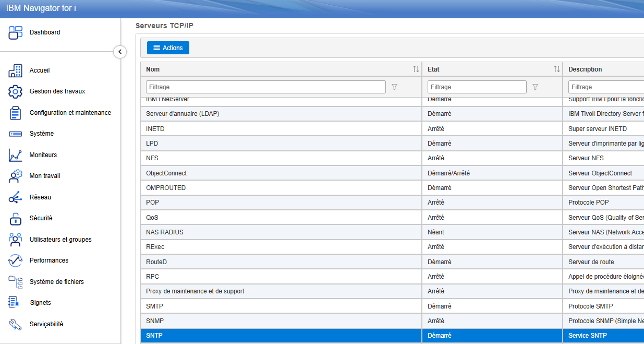Image resolution: width=644 pixels, height=344 pixels.
Task: Open Gestion des travaux menu label
Action: (x=57, y=91)
